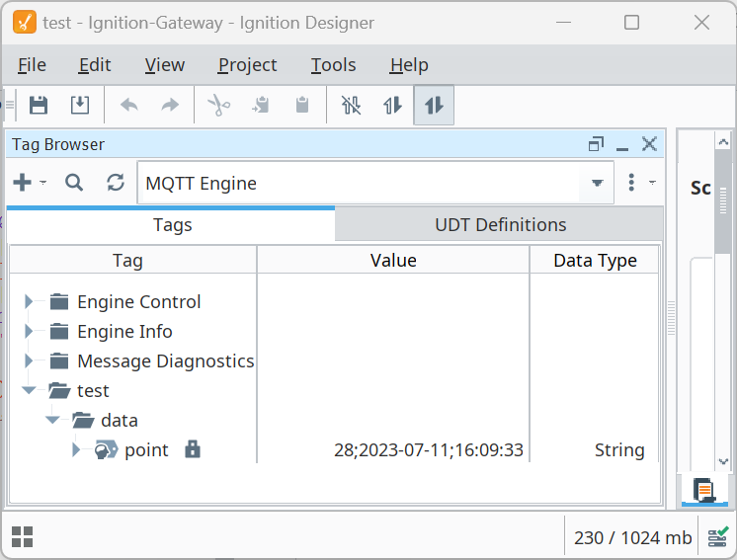Collapse the data folder

(52, 420)
